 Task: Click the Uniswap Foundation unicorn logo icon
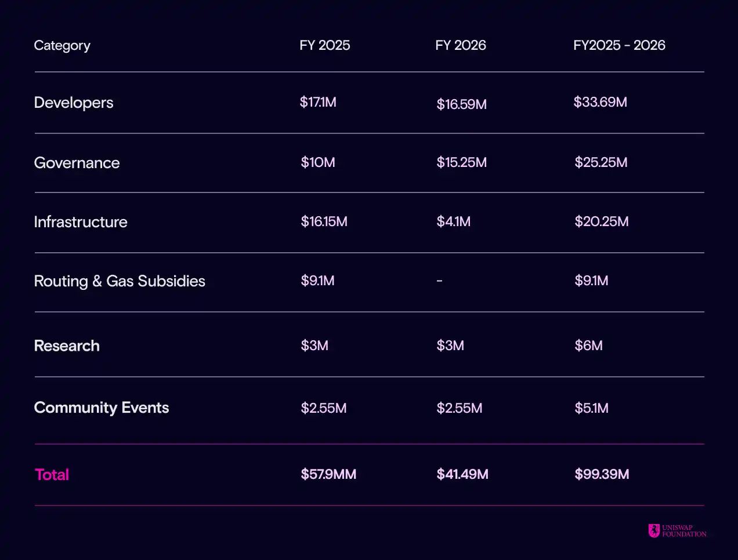point(654,530)
